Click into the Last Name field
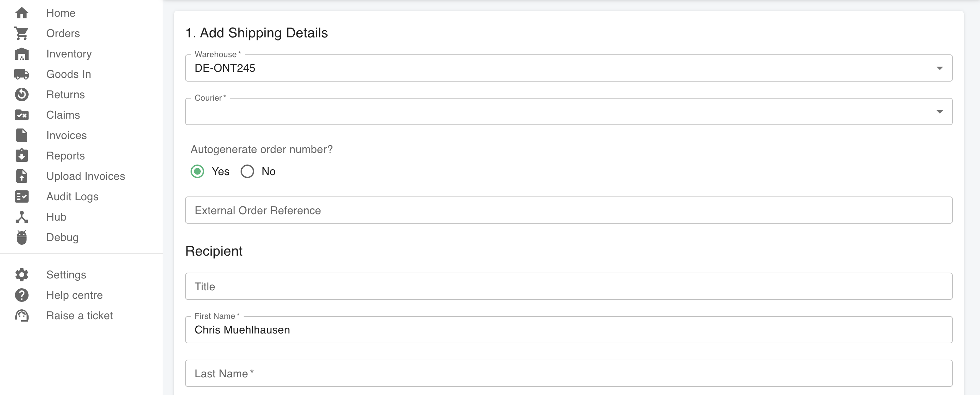The width and height of the screenshot is (980, 395). pos(569,373)
